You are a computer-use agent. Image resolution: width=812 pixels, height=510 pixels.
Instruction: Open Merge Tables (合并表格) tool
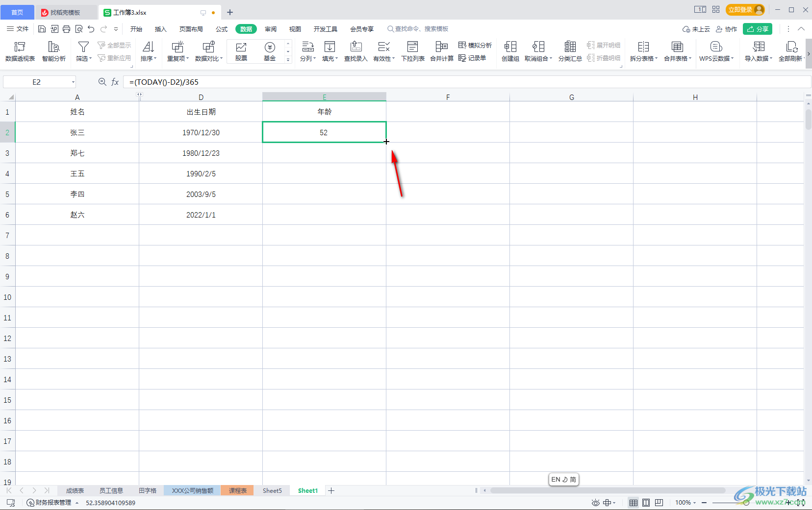point(678,51)
